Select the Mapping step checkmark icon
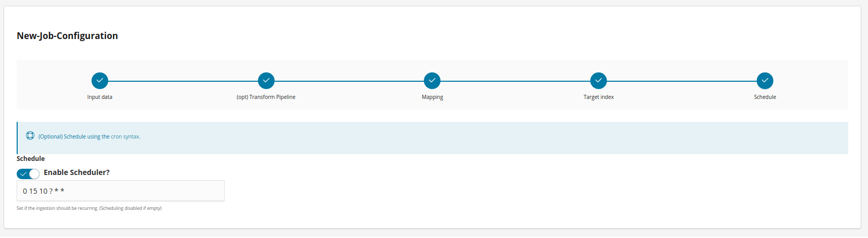 [x=432, y=81]
